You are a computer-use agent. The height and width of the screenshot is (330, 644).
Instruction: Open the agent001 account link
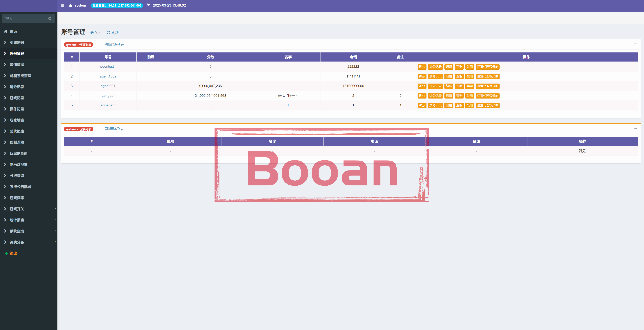click(108, 86)
